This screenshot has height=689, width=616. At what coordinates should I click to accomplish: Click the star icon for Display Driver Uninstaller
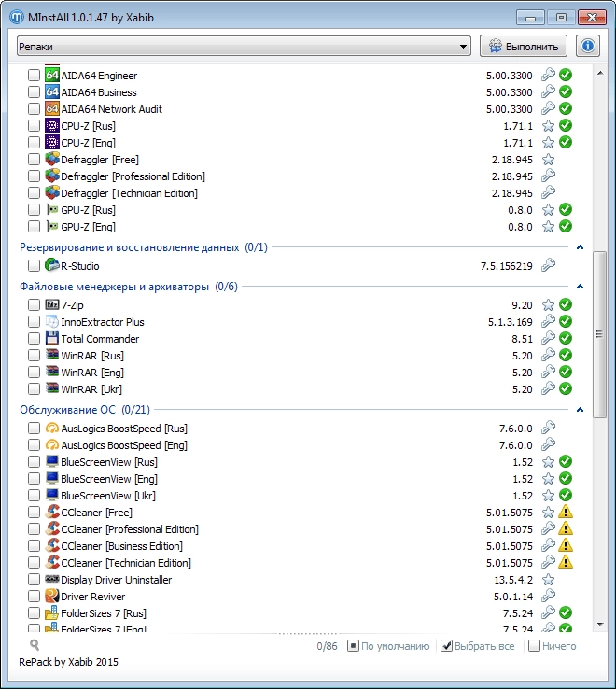tap(548, 580)
